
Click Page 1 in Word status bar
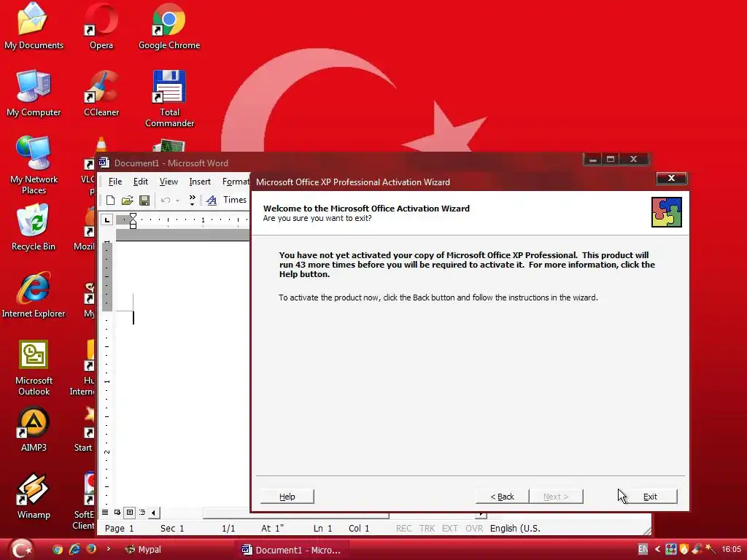(x=119, y=529)
